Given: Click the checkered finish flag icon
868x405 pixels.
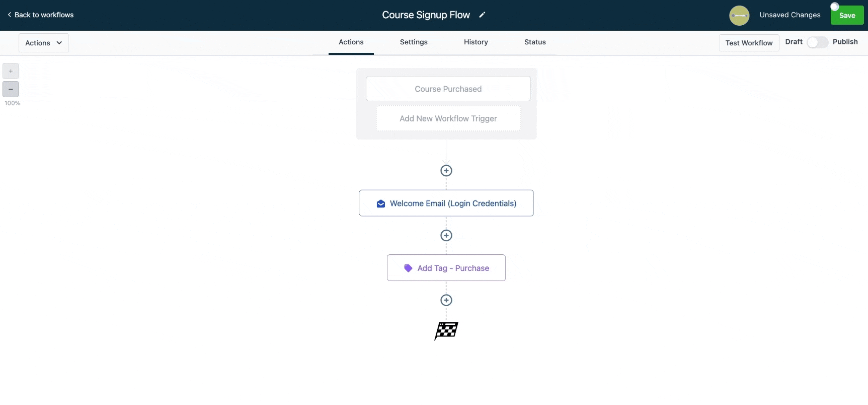Looking at the screenshot, I should (x=446, y=331).
